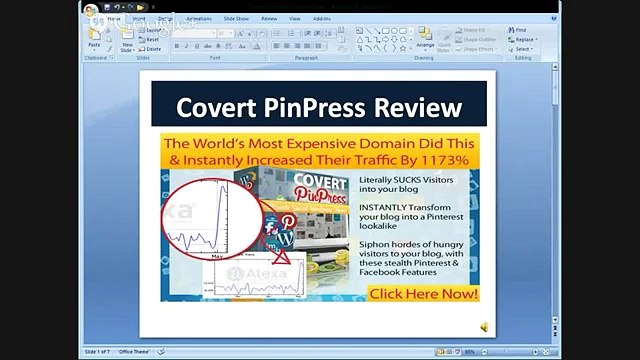Screen dimensions: 640x360
Task: Switch to Normal view in status bar
Action: (441, 352)
